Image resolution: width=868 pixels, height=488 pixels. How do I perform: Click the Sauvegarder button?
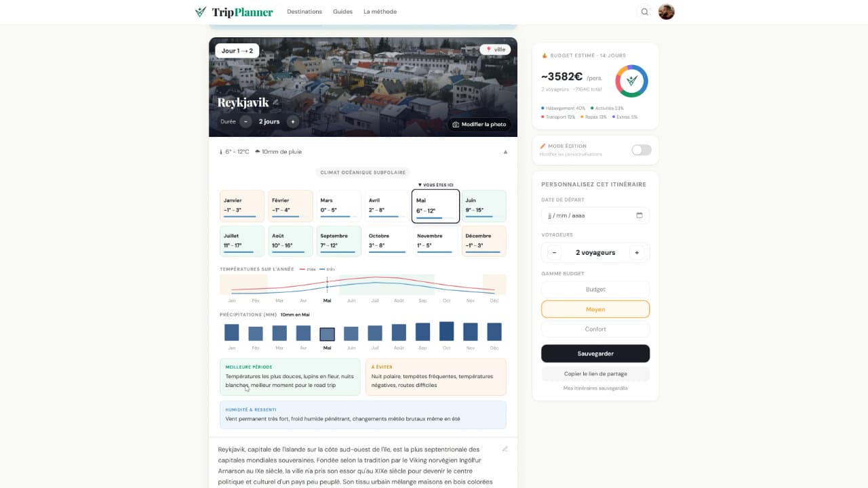(x=595, y=353)
